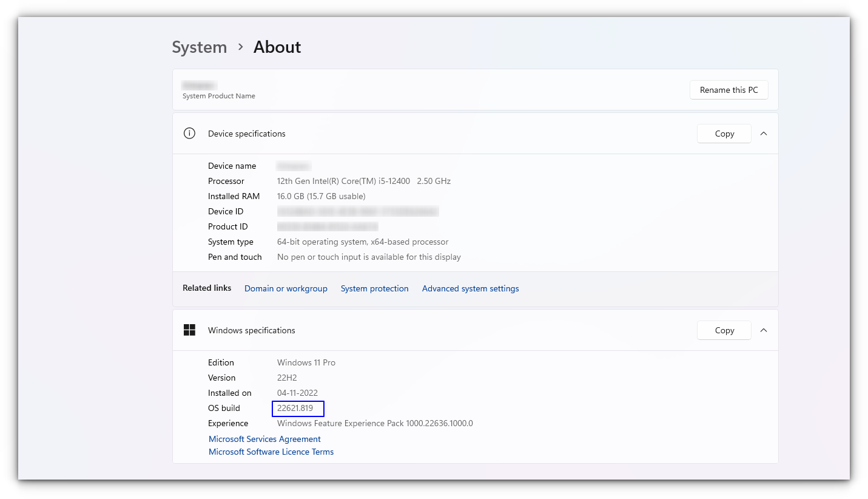This screenshot has width=868, height=499.
Task: Click the Rename this PC button
Action: pyautogui.click(x=729, y=90)
